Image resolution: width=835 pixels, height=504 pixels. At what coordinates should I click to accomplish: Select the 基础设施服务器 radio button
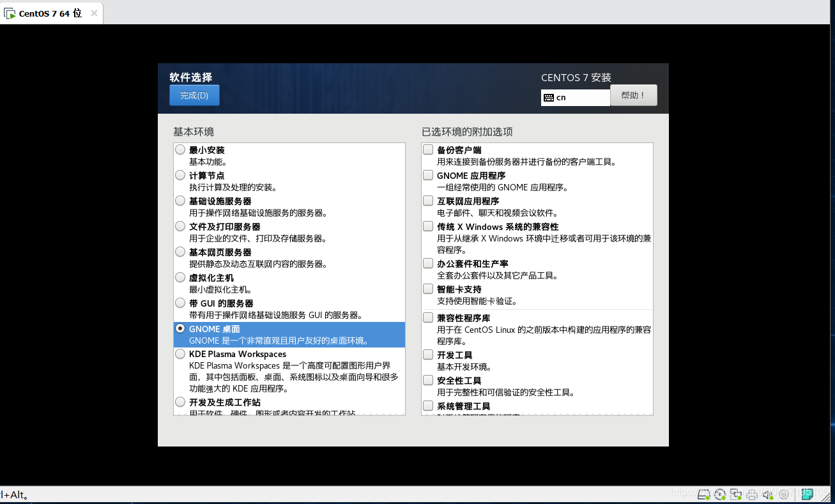click(x=180, y=201)
